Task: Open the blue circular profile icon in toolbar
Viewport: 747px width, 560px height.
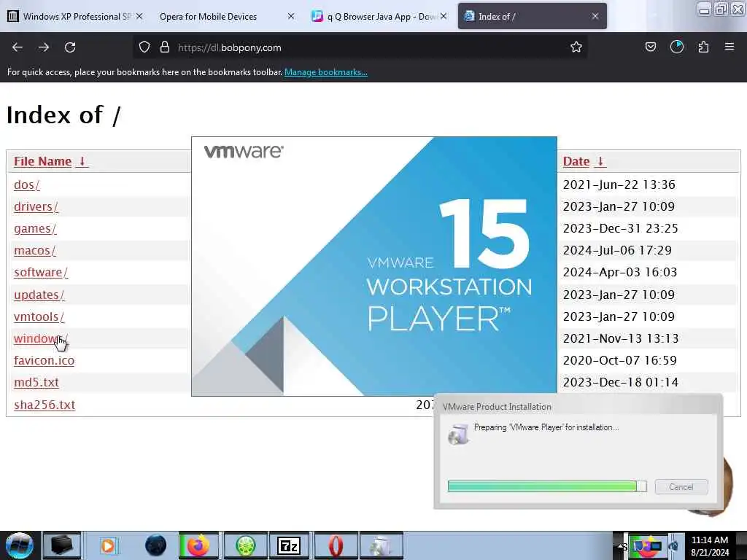Action: click(x=676, y=47)
